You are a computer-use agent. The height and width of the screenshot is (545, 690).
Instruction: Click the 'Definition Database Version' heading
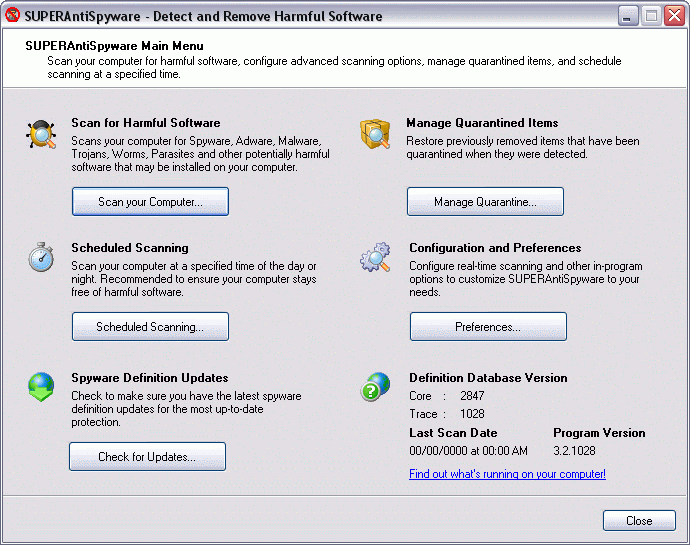click(x=488, y=378)
